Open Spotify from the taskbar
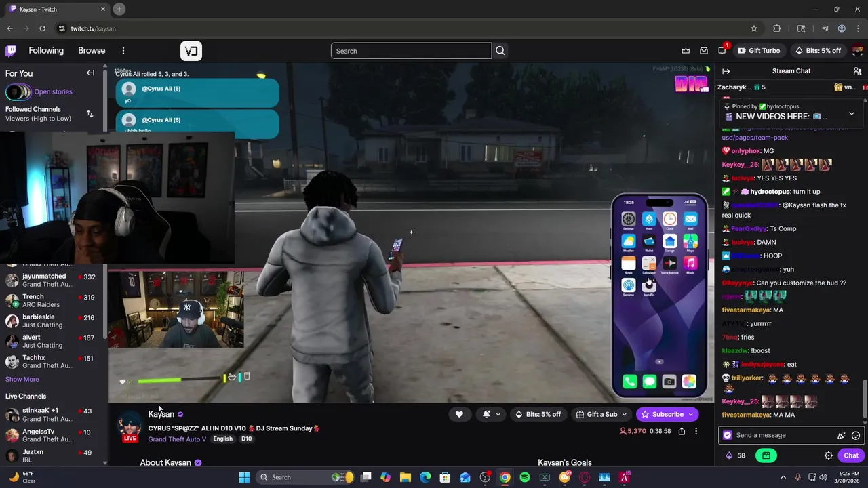 point(525,477)
